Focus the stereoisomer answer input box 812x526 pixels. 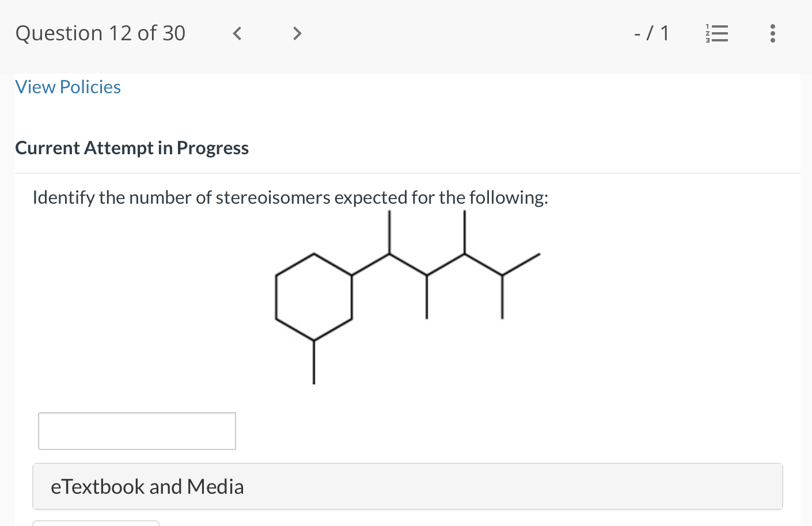(137, 431)
